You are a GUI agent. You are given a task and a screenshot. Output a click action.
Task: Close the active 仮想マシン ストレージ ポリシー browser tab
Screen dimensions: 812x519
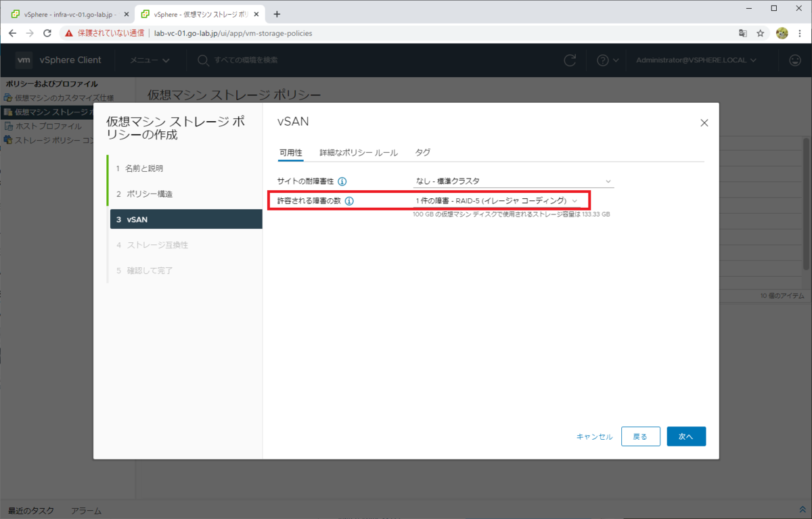click(256, 14)
